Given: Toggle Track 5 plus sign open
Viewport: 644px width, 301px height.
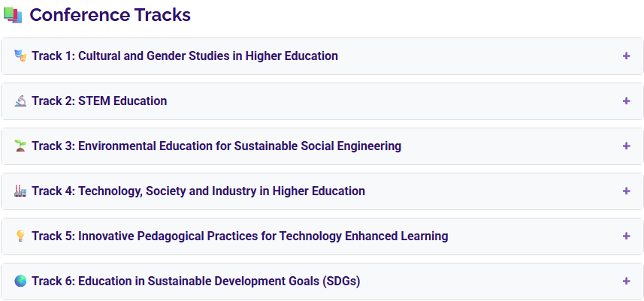Looking at the screenshot, I should 626,236.
